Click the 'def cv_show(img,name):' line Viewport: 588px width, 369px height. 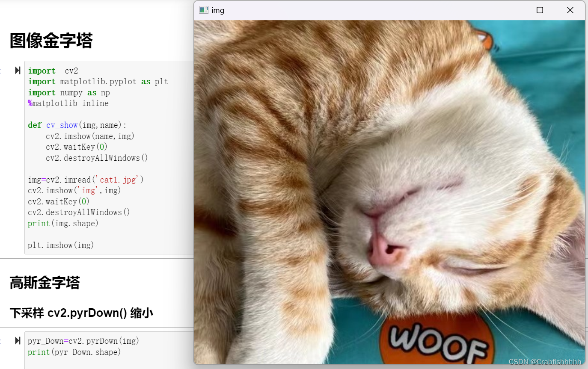pyautogui.click(x=77, y=125)
